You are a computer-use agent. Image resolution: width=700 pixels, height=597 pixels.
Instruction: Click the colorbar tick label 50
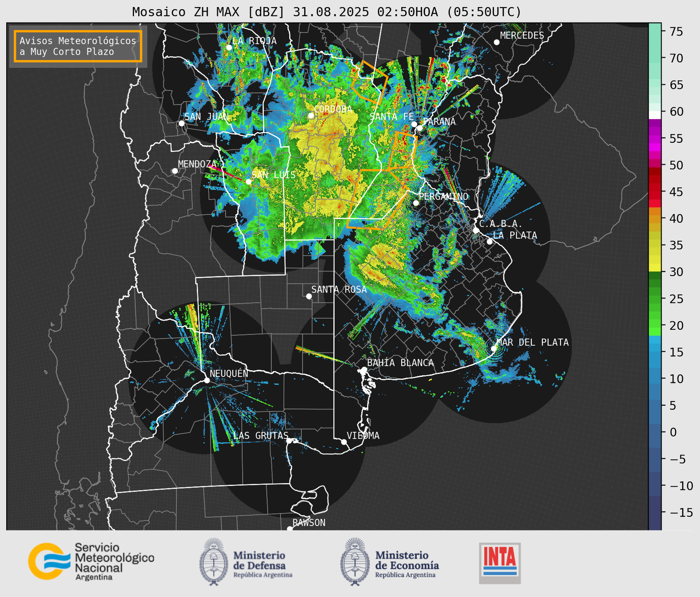(x=676, y=165)
